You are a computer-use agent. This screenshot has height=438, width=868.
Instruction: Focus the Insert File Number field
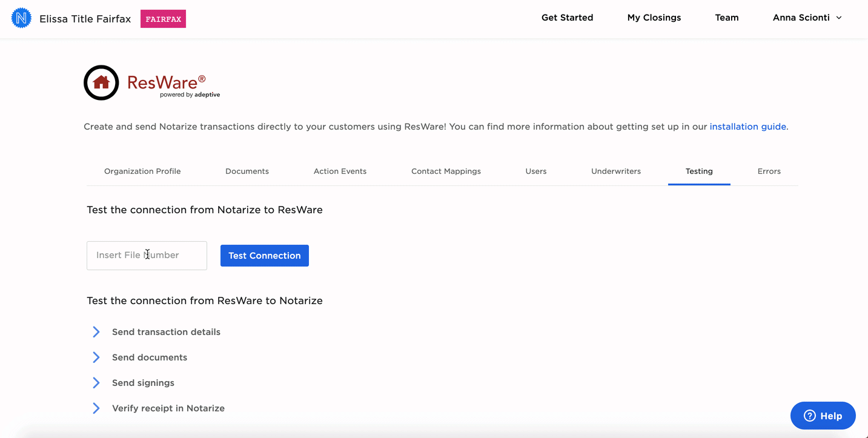point(147,256)
